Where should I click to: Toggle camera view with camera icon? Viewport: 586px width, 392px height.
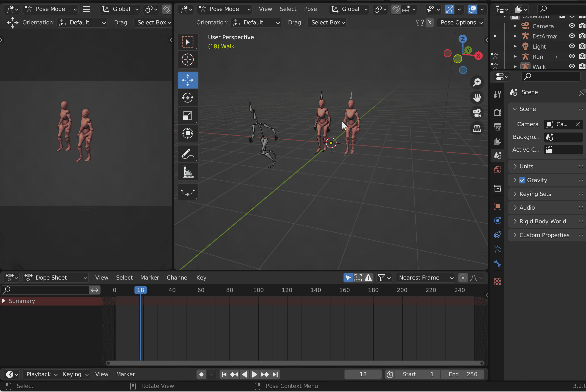[477, 113]
